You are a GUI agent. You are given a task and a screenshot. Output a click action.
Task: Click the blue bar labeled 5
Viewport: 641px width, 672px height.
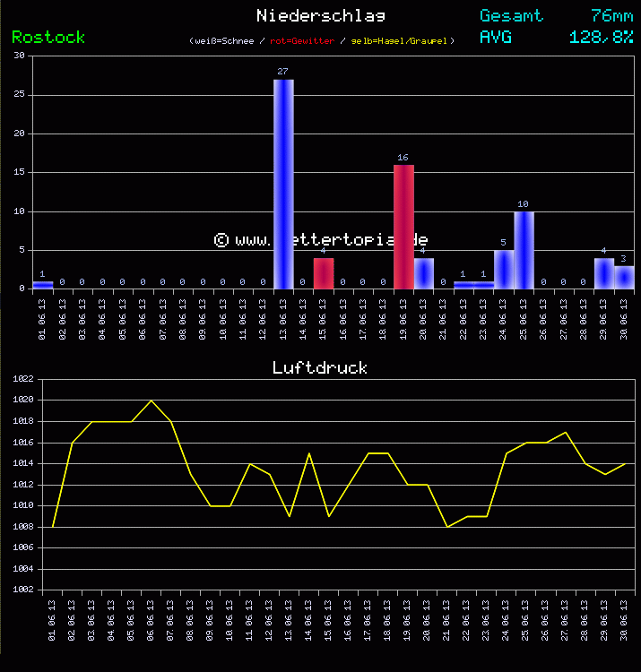pyautogui.click(x=504, y=269)
